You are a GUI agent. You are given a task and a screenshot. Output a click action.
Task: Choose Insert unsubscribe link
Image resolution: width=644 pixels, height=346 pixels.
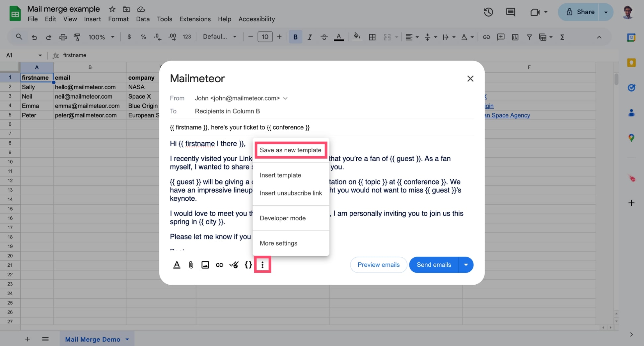point(291,193)
